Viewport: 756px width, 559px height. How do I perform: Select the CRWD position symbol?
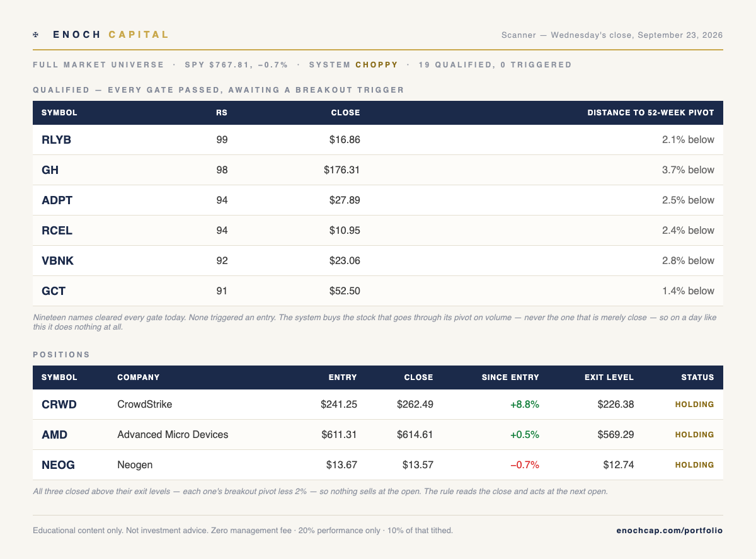(59, 405)
